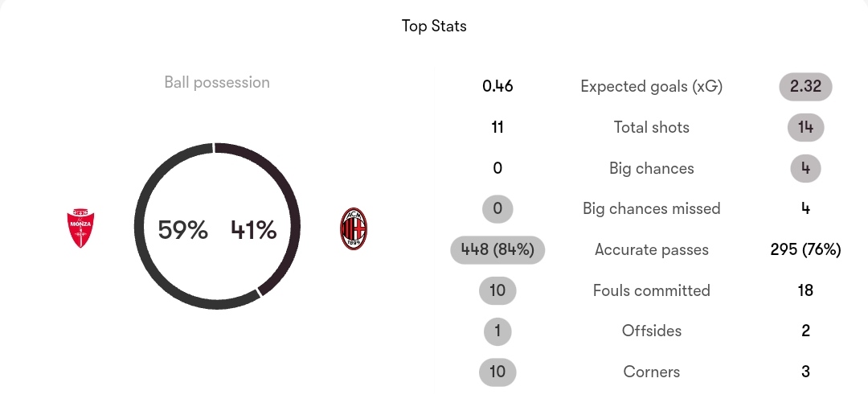Click the possession donut chart ring

217,226
